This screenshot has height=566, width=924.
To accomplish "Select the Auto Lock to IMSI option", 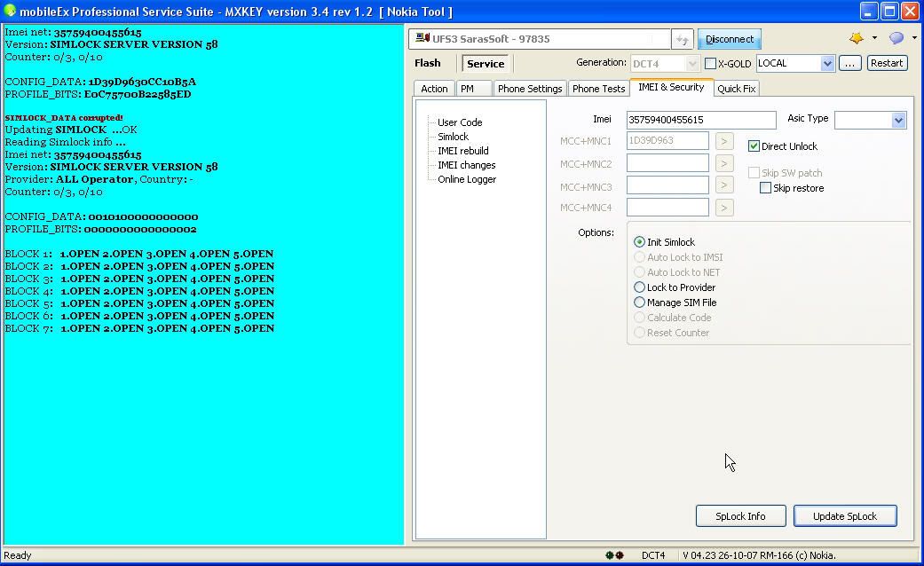I will tap(639, 257).
